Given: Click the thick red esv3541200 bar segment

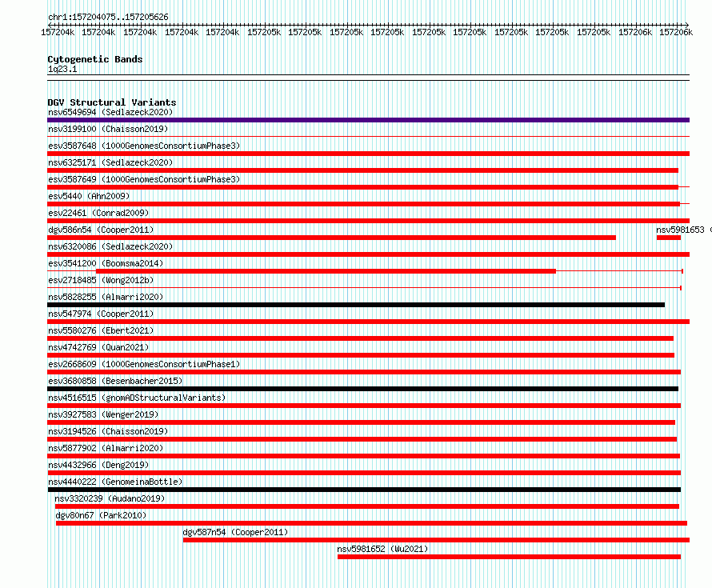Looking at the screenshot, I should [326, 271].
